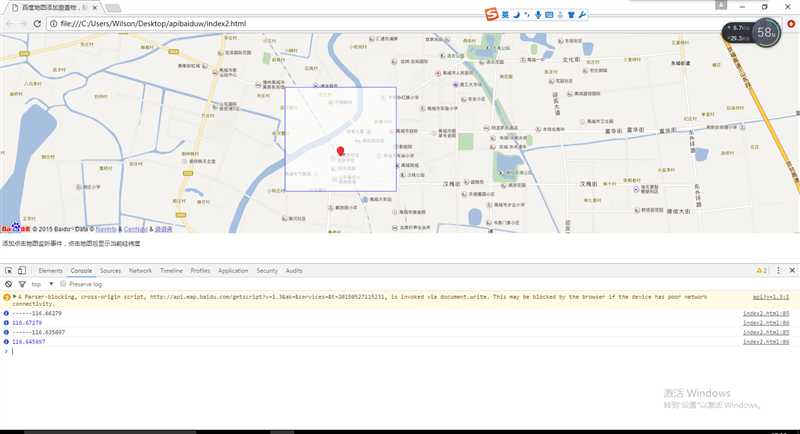Click the red extension icon beside address bar
This screenshot has width=800, height=434.
pyautogui.click(x=791, y=23)
